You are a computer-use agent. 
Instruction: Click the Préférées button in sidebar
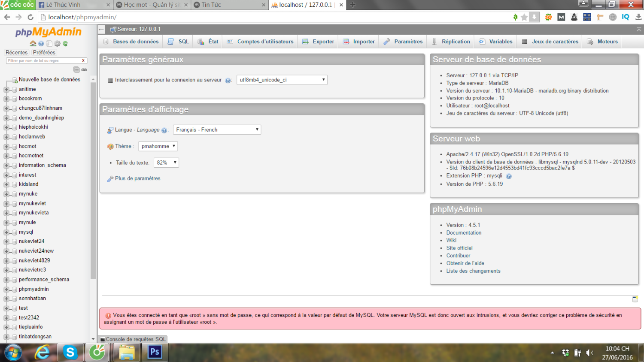click(x=44, y=52)
